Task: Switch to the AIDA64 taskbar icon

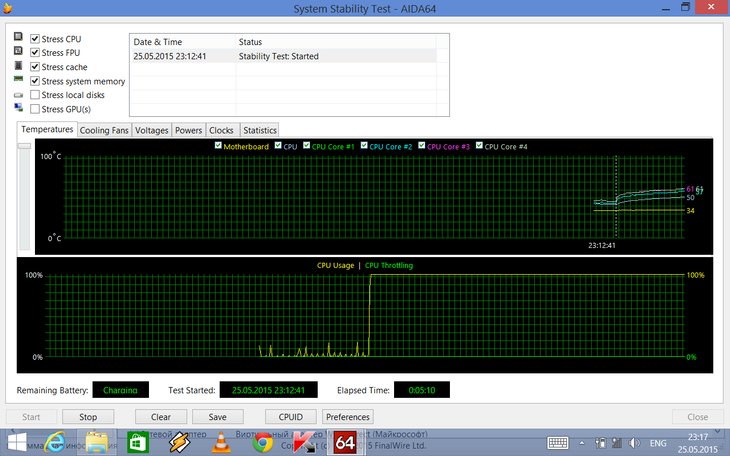Action: click(x=345, y=442)
